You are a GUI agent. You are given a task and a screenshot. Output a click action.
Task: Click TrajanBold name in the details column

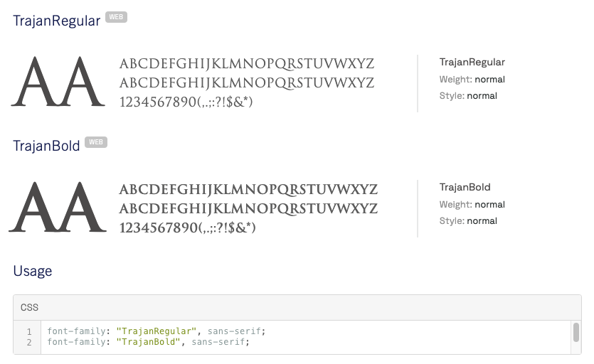pyautogui.click(x=465, y=188)
